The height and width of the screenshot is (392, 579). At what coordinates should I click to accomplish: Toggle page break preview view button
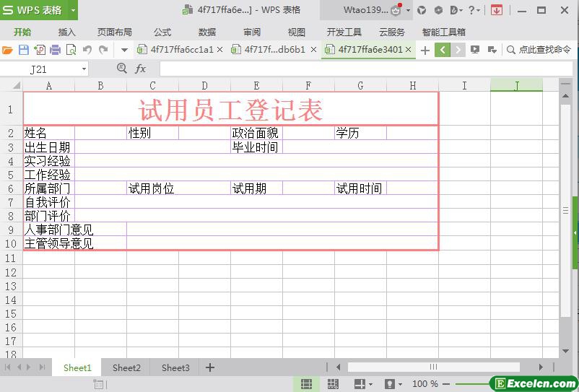pos(333,384)
